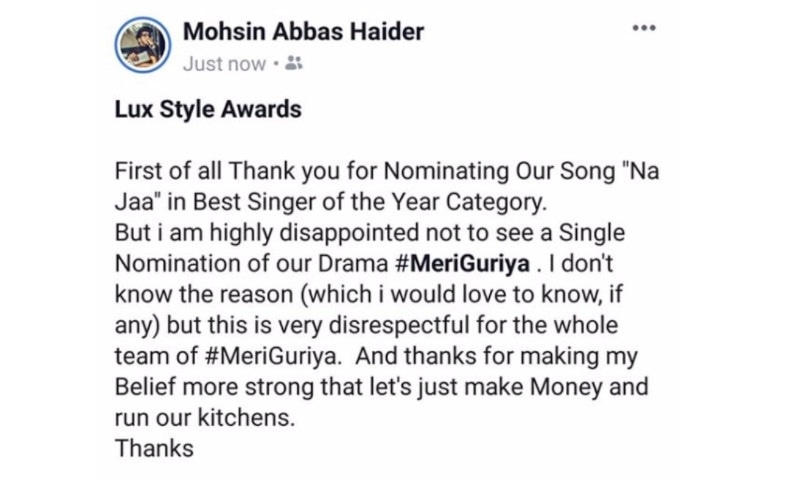Open the bold #MeriGuriya hashtag
Screen dimensions: 800x480
pyautogui.click(x=463, y=263)
